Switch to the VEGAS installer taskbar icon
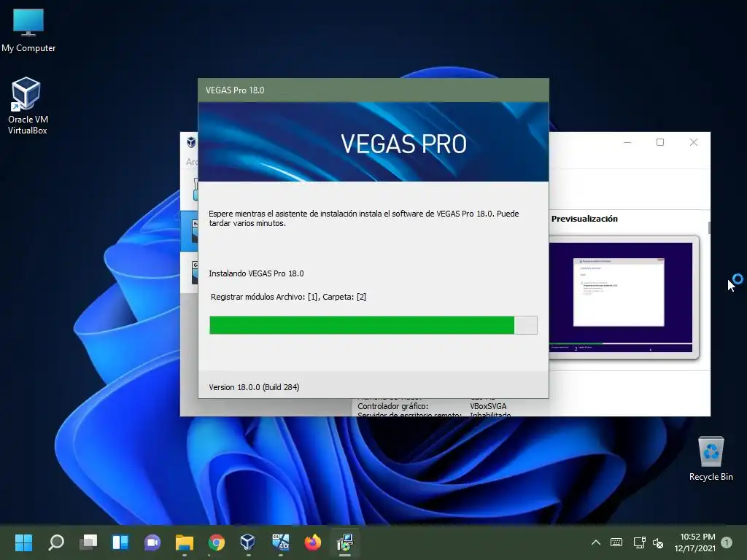This screenshot has width=747, height=560. pos(344,542)
